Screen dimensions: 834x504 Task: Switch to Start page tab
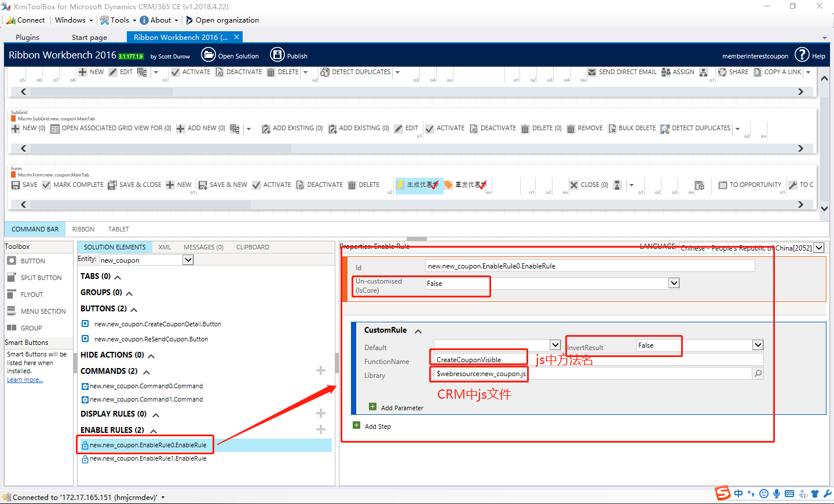coord(89,37)
